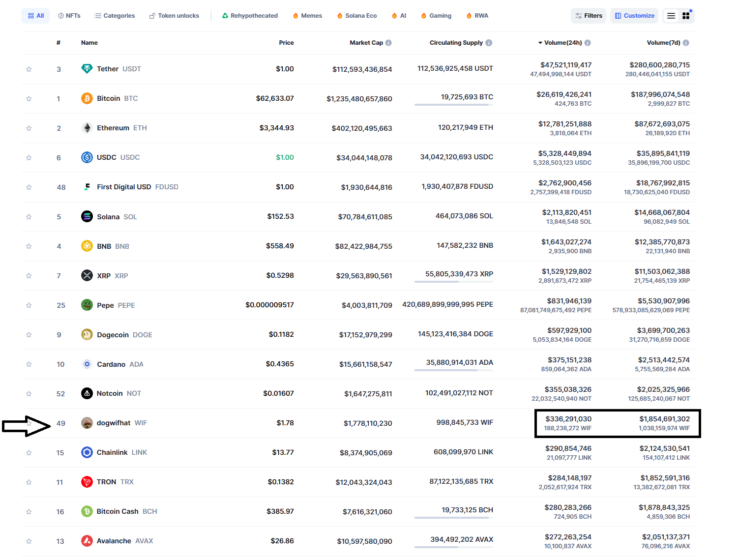This screenshot has width=738, height=560.
Task: Sort by the Volume(7d) column header
Action: (663, 43)
